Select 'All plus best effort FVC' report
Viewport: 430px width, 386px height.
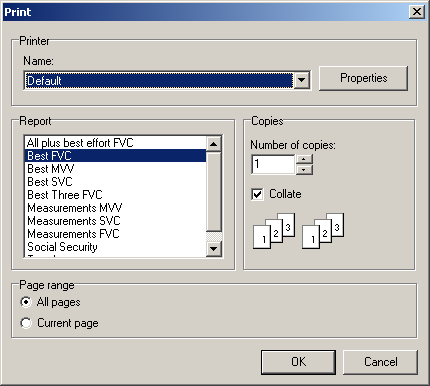click(x=115, y=143)
